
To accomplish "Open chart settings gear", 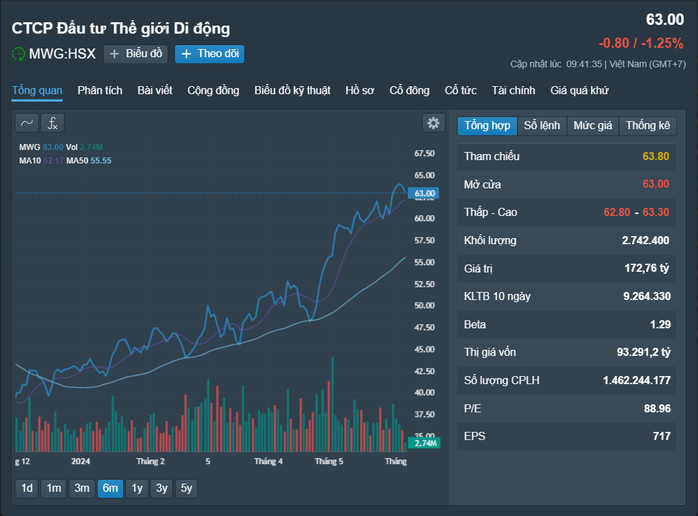I will pyautogui.click(x=433, y=123).
